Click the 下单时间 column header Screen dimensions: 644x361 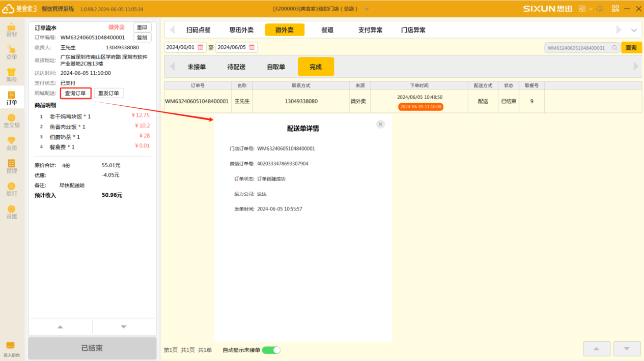pyautogui.click(x=419, y=85)
